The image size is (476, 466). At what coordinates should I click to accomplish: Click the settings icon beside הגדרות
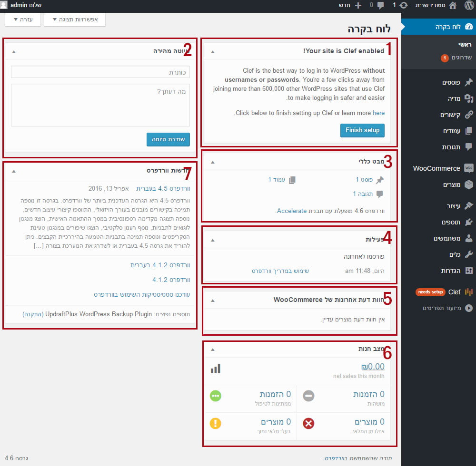[x=469, y=271]
